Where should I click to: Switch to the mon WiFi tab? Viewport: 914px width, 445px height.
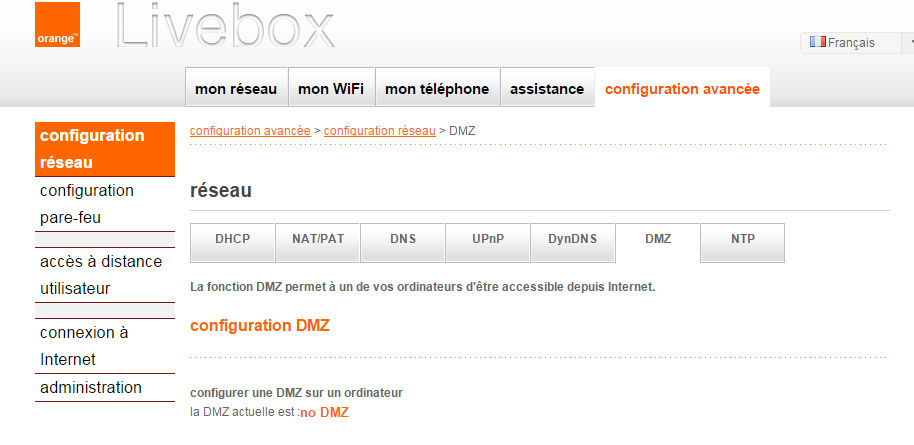(x=332, y=89)
